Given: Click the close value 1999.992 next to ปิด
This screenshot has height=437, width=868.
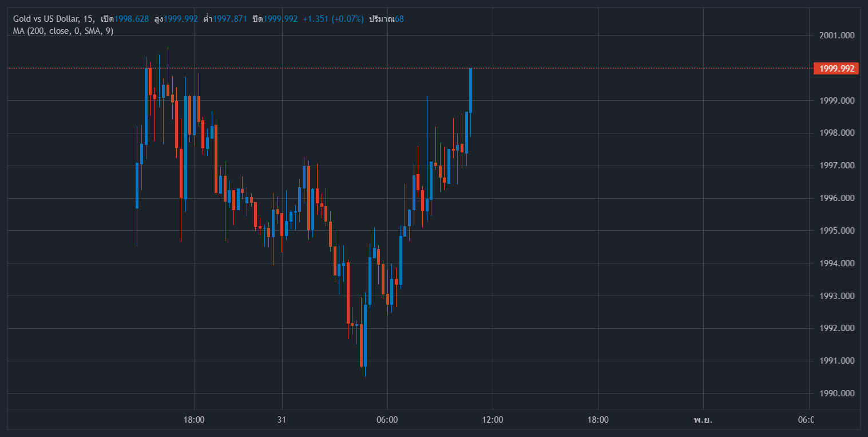Looking at the screenshot, I should point(280,19).
